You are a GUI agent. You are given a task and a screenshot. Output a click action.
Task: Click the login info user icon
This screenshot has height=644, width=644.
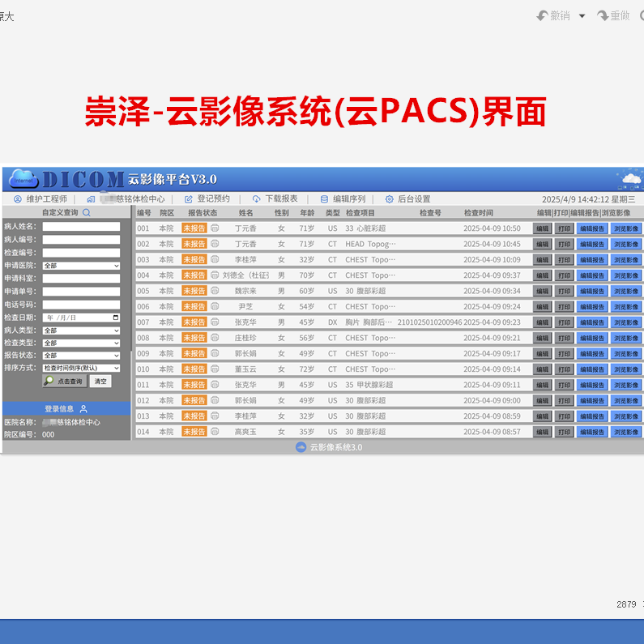coord(83,408)
